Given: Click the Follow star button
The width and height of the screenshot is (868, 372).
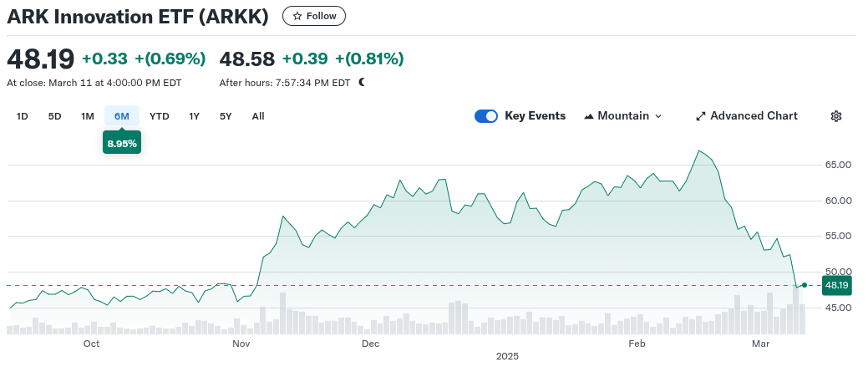Looking at the screenshot, I should 314,16.
